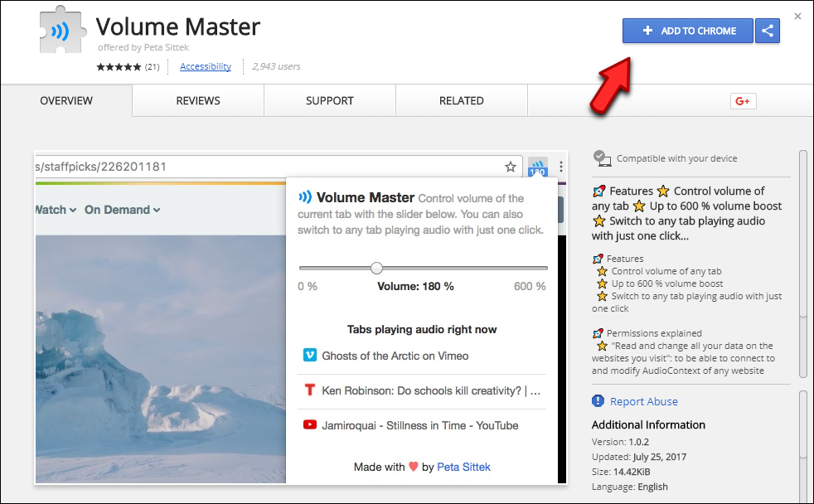This screenshot has width=814, height=504.
Task: Click the Language: English text
Action: click(x=630, y=487)
